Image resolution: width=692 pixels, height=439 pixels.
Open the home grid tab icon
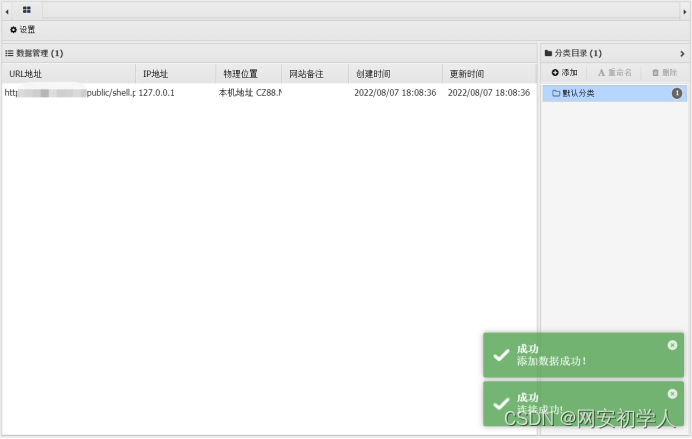click(26, 10)
